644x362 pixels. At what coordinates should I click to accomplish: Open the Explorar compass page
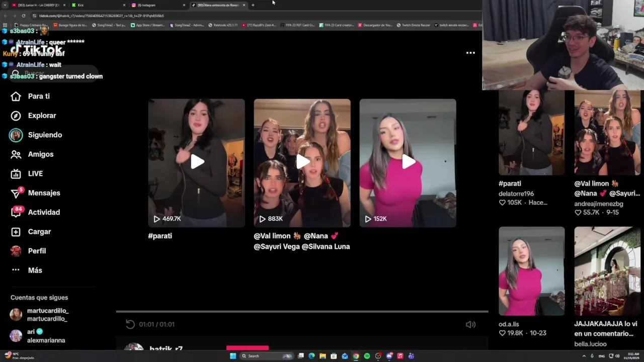(x=34, y=116)
